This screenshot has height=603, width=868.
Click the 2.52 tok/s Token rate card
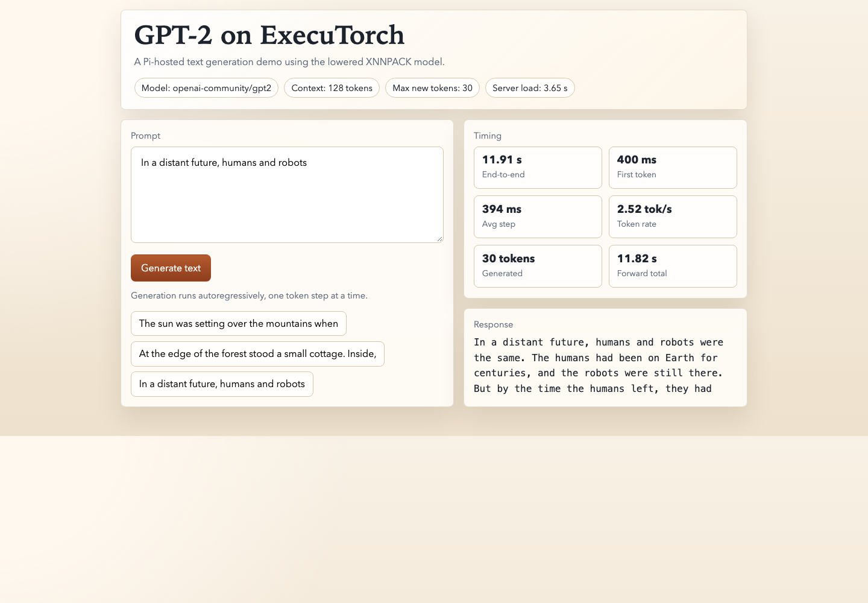(673, 217)
